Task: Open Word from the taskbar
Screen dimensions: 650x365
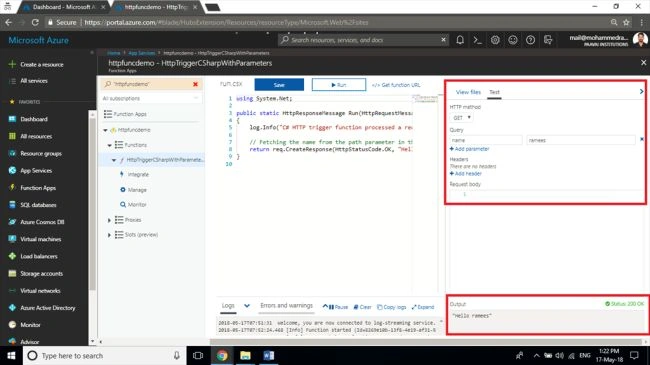Action: [269, 355]
